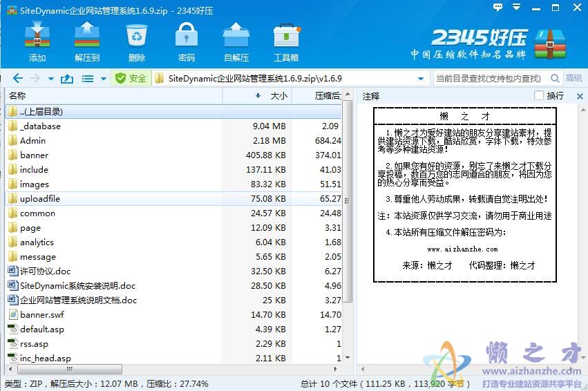
Task: Select the rss.asp file icon
Action: [12, 343]
